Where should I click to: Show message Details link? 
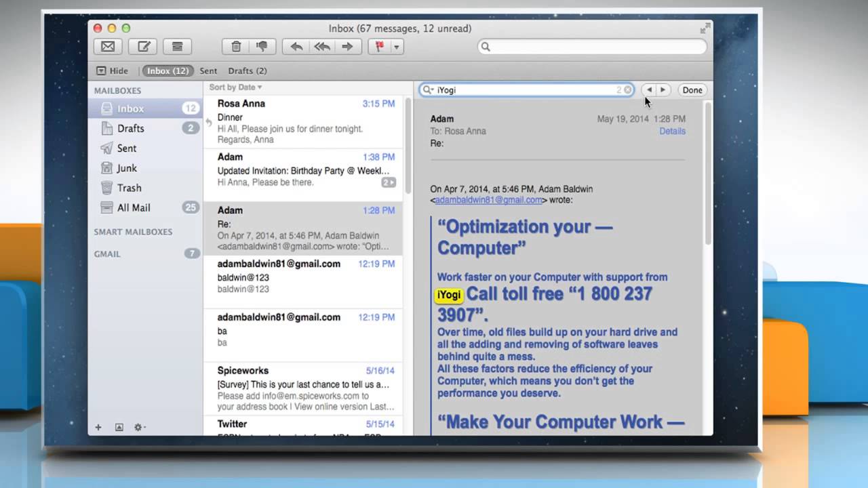pyautogui.click(x=672, y=131)
